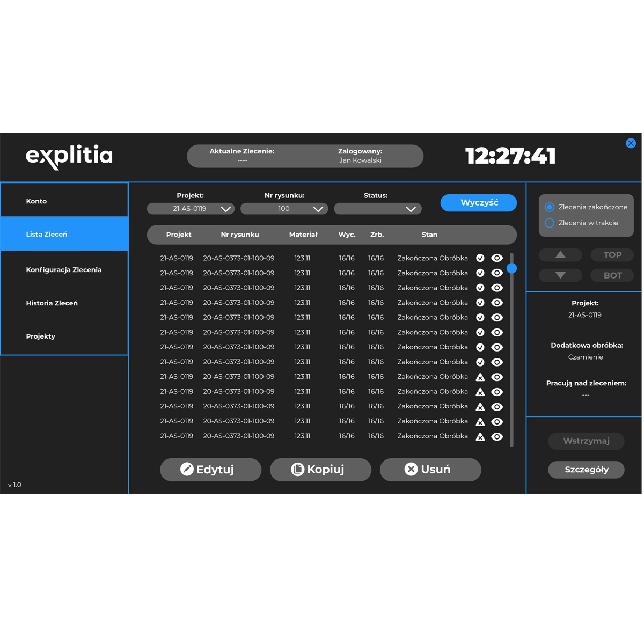
Task: Select the Zlecenia w trakcie radio button
Action: [x=550, y=223]
